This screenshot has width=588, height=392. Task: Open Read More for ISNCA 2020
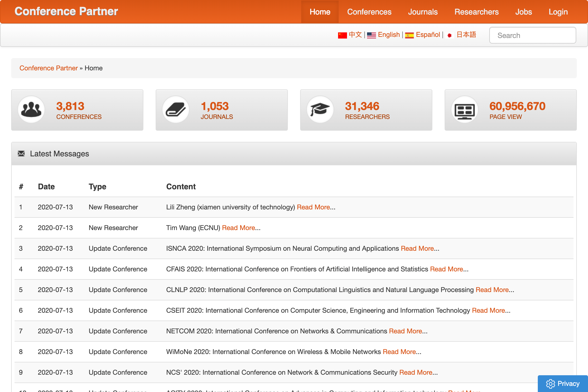pos(417,248)
